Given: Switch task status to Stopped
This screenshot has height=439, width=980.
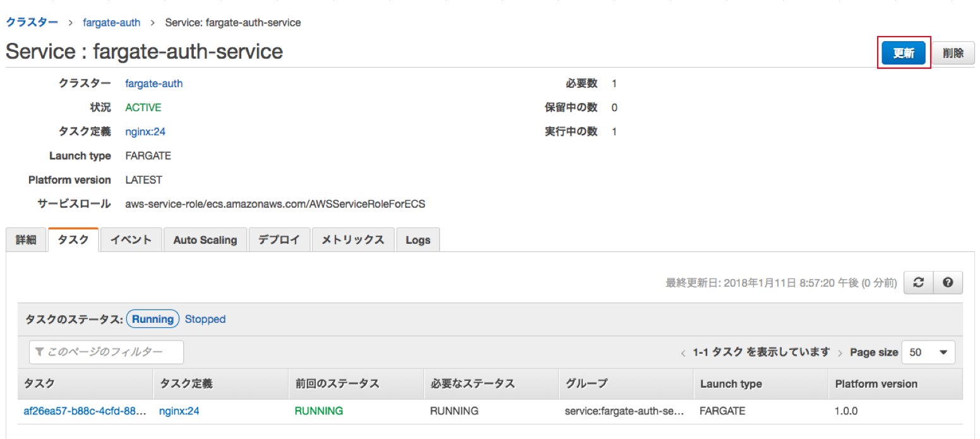Looking at the screenshot, I should tap(205, 319).
